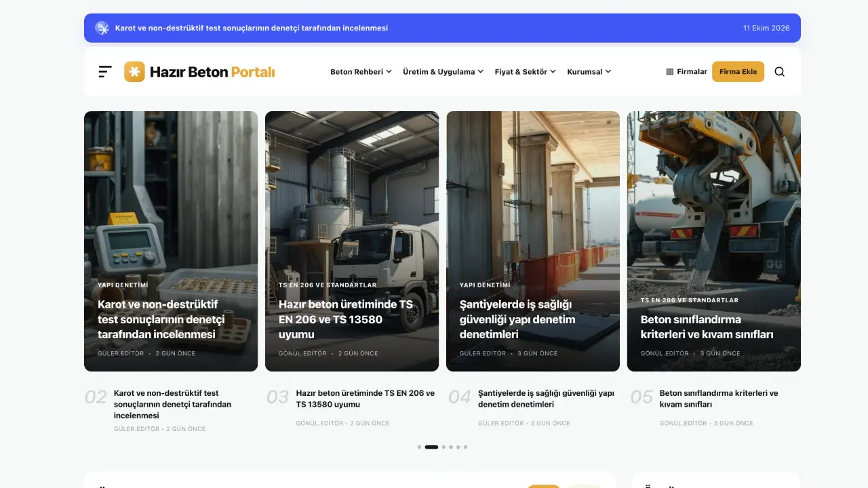
Task: Select the fifth carousel pagination dot
Action: tap(458, 447)
